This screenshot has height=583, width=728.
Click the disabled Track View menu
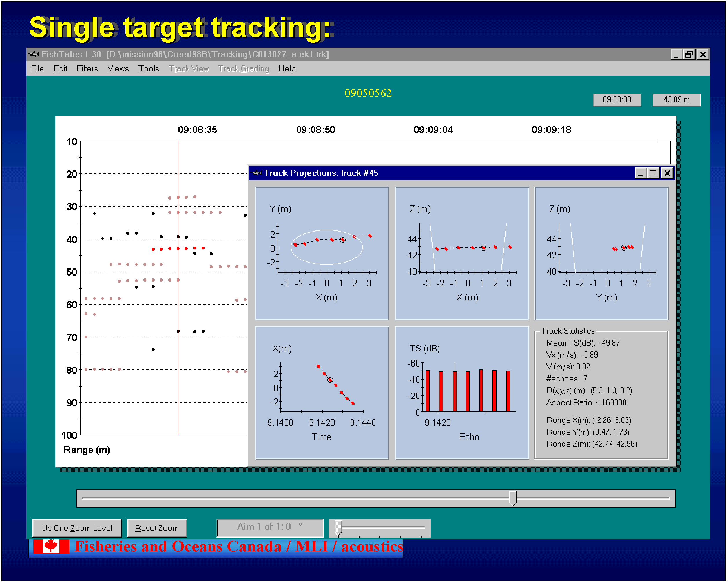click(x=189, y=69)
